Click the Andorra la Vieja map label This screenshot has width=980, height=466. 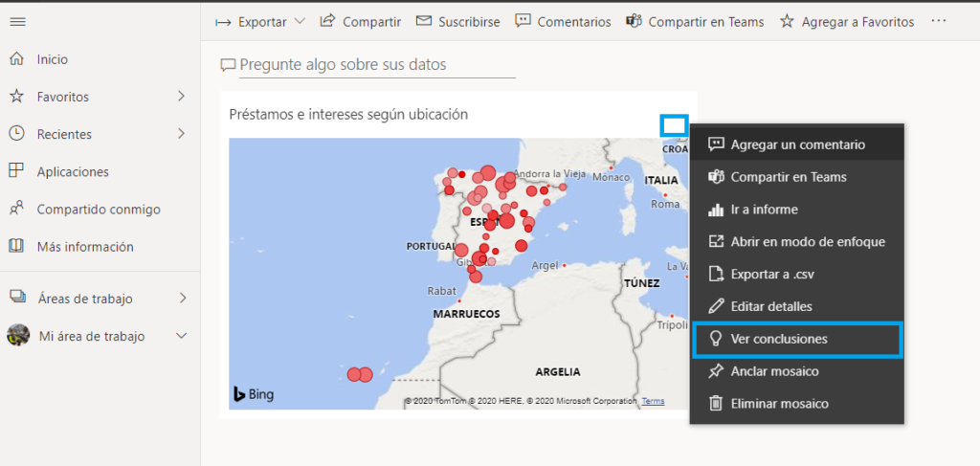[x=549, y=173]
